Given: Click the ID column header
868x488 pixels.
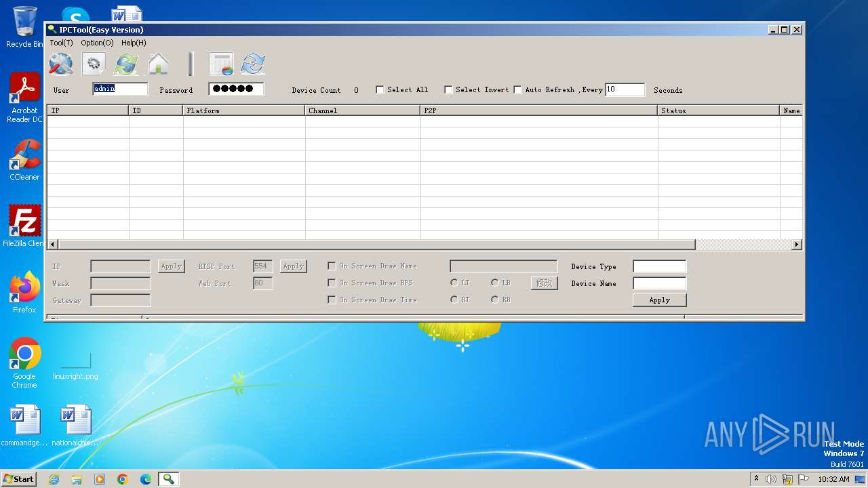Looking at the screenshot, I should 156,110.
